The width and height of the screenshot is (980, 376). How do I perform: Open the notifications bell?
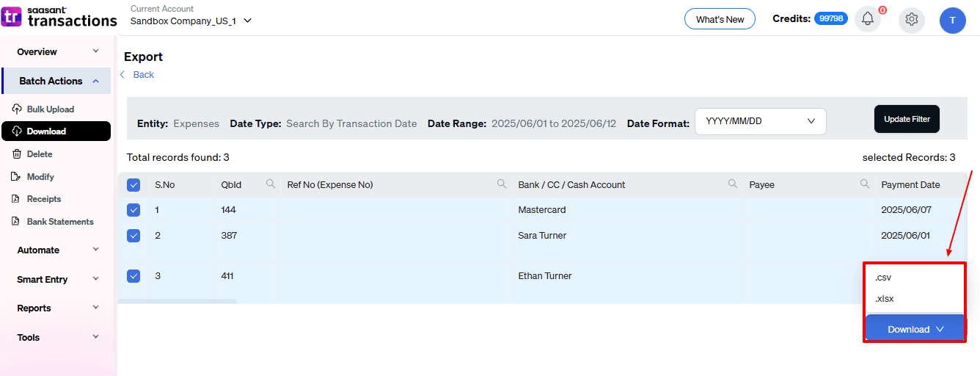pyautogui.click(x=868, y=19)
